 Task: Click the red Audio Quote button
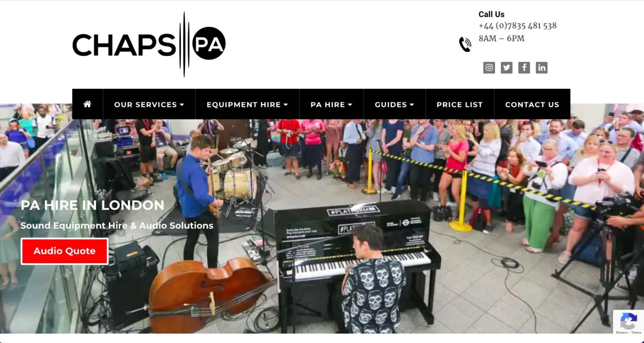point(64,251)
